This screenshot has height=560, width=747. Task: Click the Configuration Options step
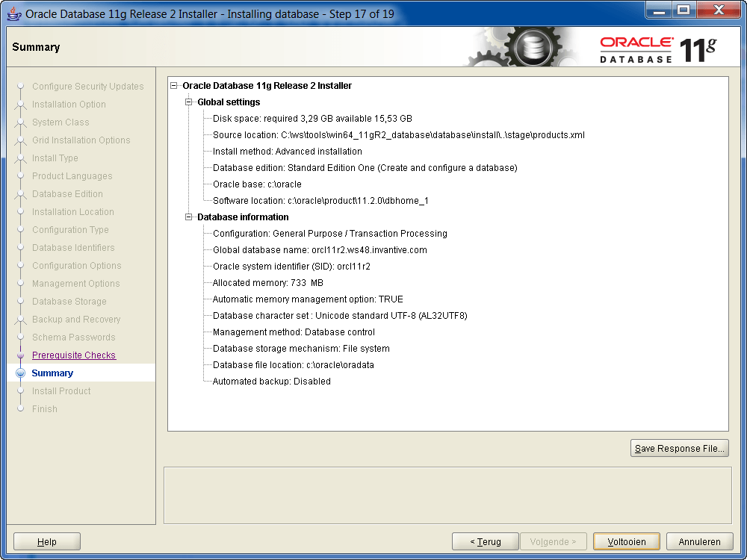(76, 266)
